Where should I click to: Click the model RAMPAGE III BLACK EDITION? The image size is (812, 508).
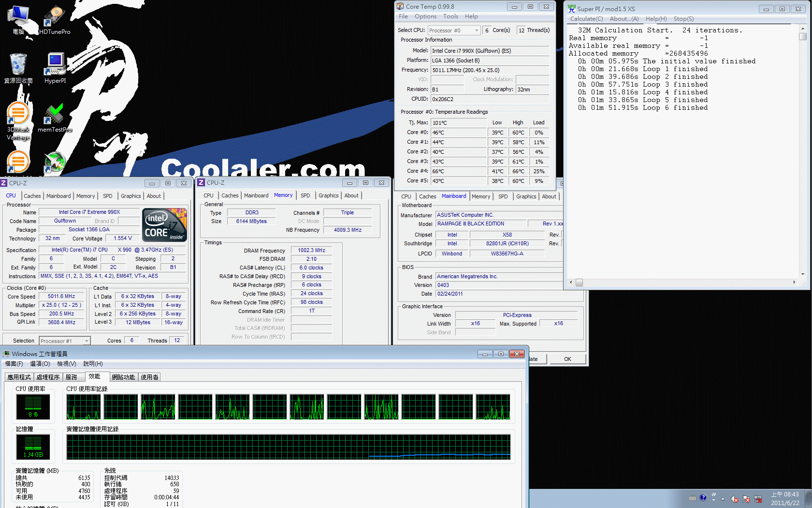481,224
